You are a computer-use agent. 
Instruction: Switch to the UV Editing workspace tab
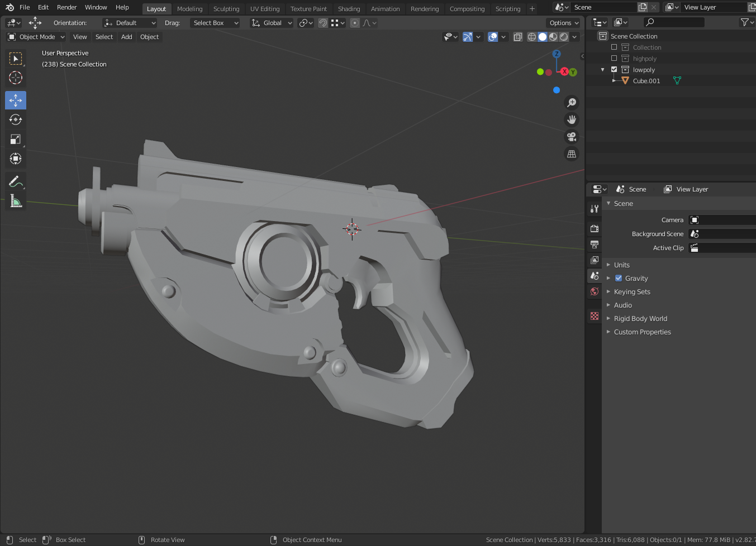click(x=265, y=8)
